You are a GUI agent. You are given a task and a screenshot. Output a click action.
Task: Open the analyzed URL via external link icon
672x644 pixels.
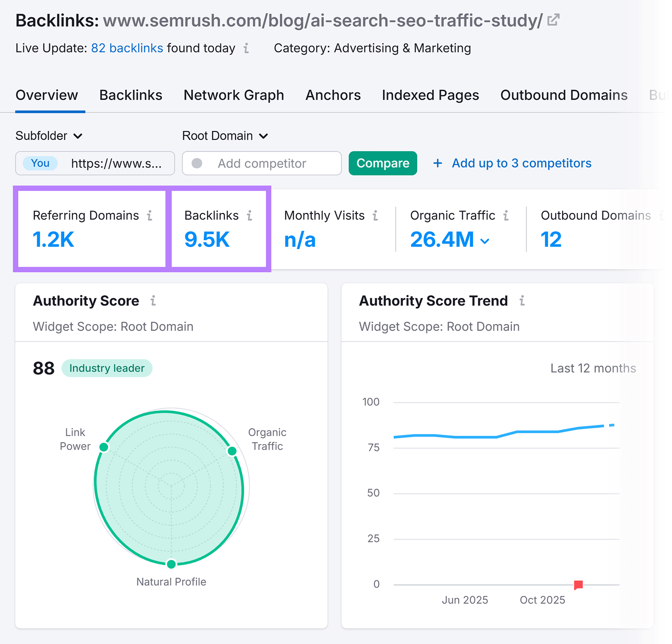554,19
